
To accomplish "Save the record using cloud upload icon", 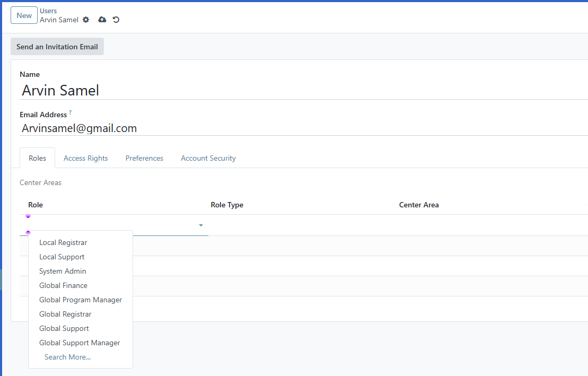I will (101, 20).
